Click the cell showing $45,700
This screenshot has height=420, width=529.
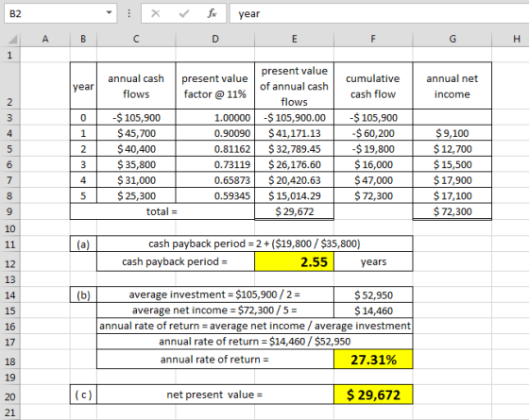coord(136,133)
